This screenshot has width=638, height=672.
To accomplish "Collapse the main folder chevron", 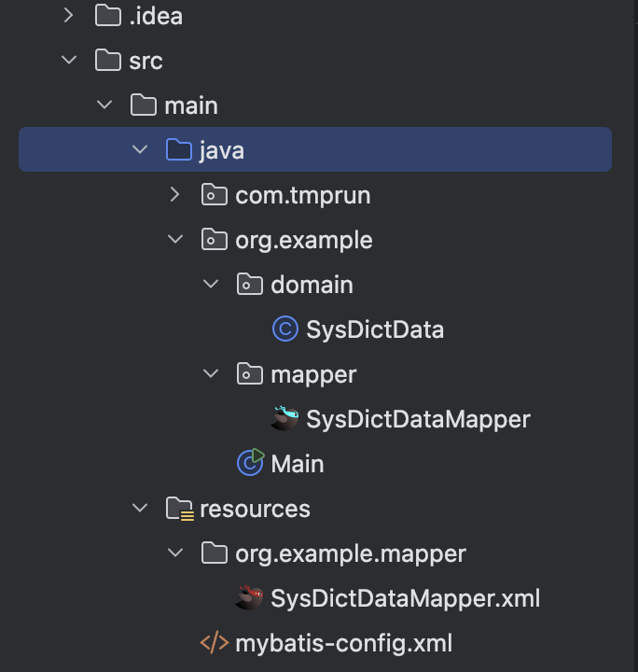I will click(104, 105).
